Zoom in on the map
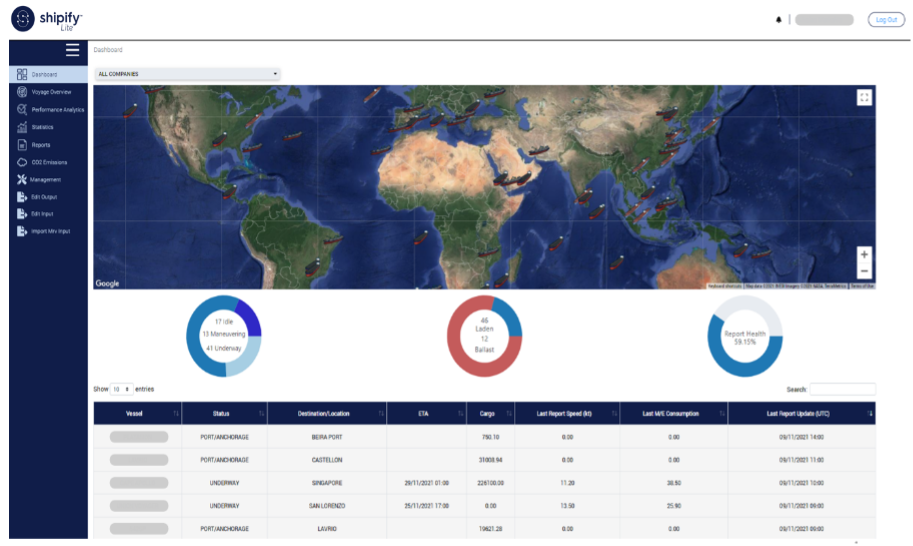 coord(864,254)
